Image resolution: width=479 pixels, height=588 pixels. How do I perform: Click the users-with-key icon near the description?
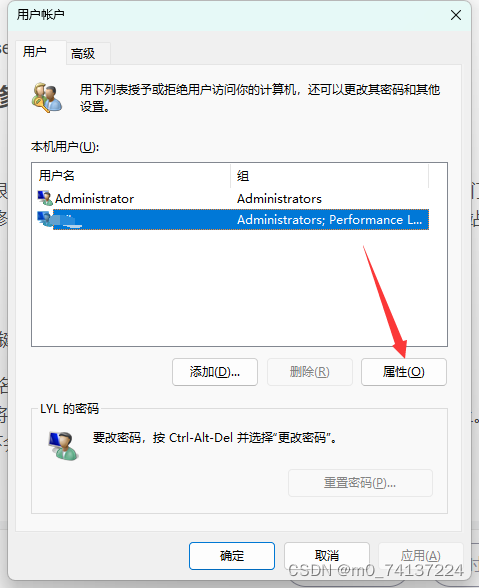pyautogui.click(x=47, y=98)
